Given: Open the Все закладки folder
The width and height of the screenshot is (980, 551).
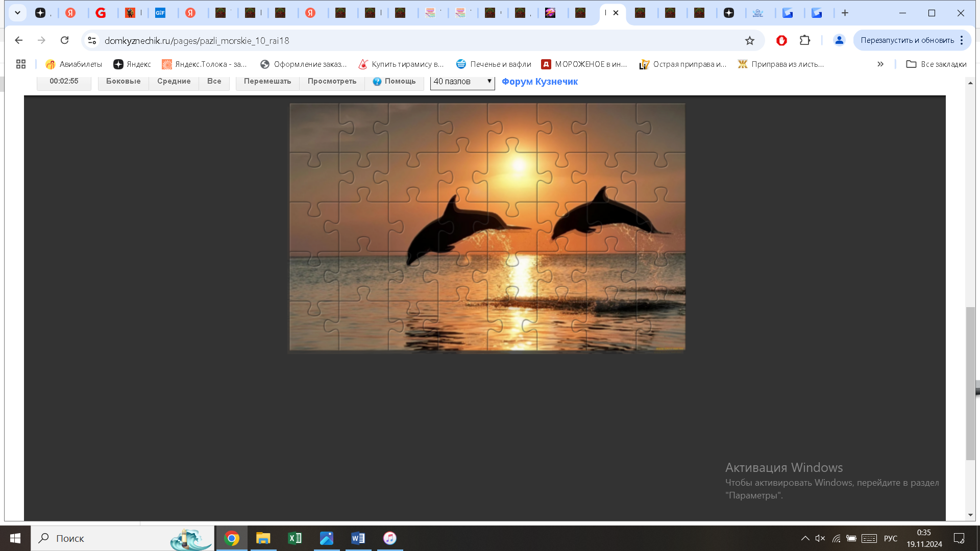Looking at the screenshot, I should [936, 64].
